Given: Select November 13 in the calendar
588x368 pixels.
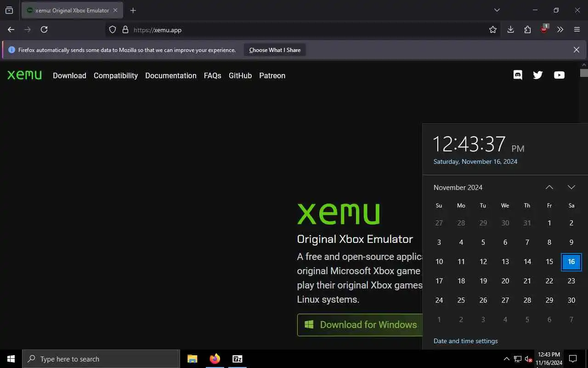Looking at the screenshot, I should [505, 262].
